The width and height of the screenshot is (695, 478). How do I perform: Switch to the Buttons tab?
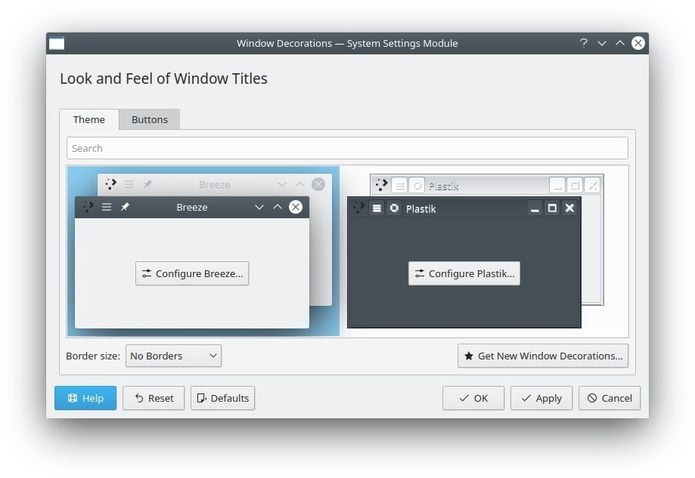149,120
